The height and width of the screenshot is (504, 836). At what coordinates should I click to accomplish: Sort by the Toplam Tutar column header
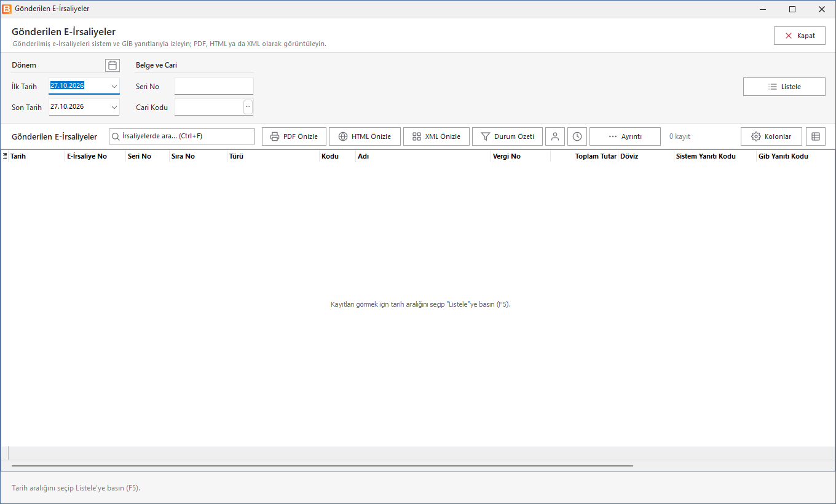click(585, 156)
